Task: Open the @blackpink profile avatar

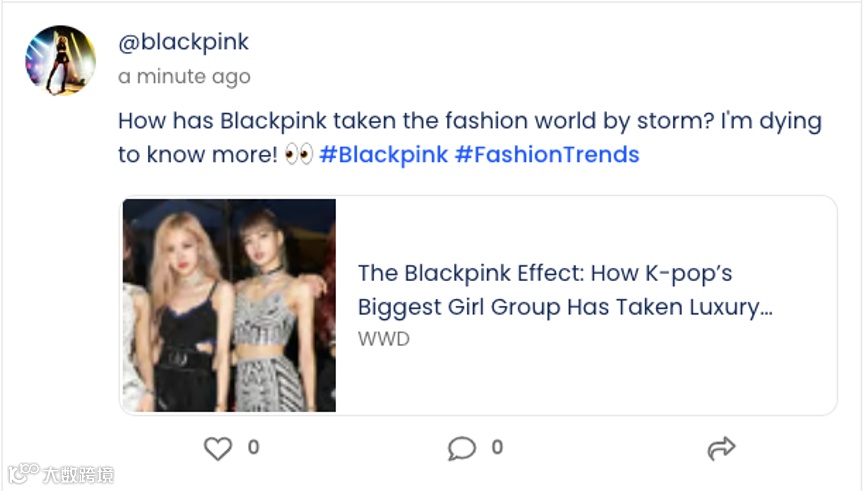Action: [60, 60]
